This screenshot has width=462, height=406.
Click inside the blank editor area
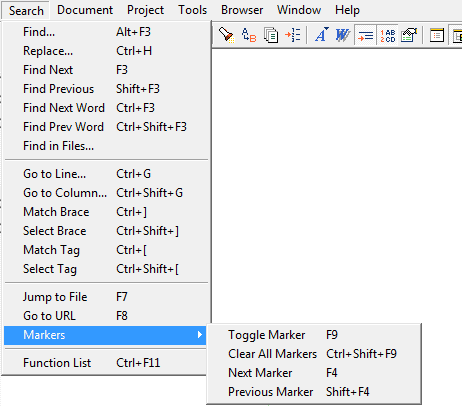337,185
